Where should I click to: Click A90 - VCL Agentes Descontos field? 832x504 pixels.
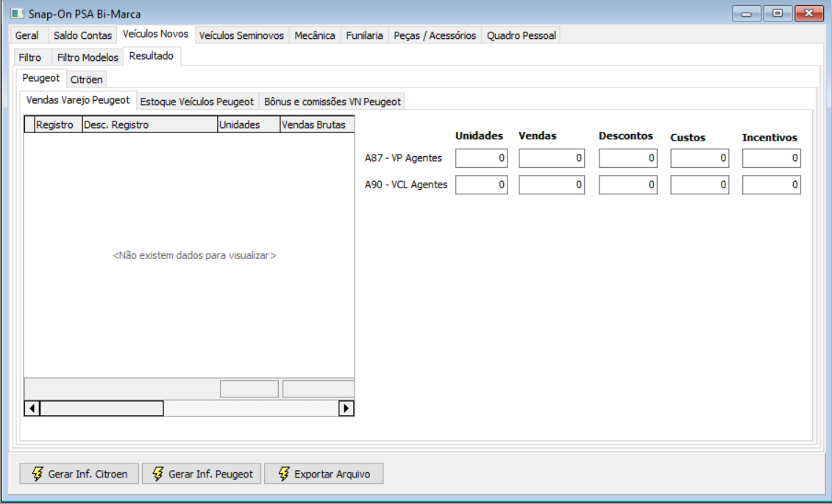pos(628,185)
